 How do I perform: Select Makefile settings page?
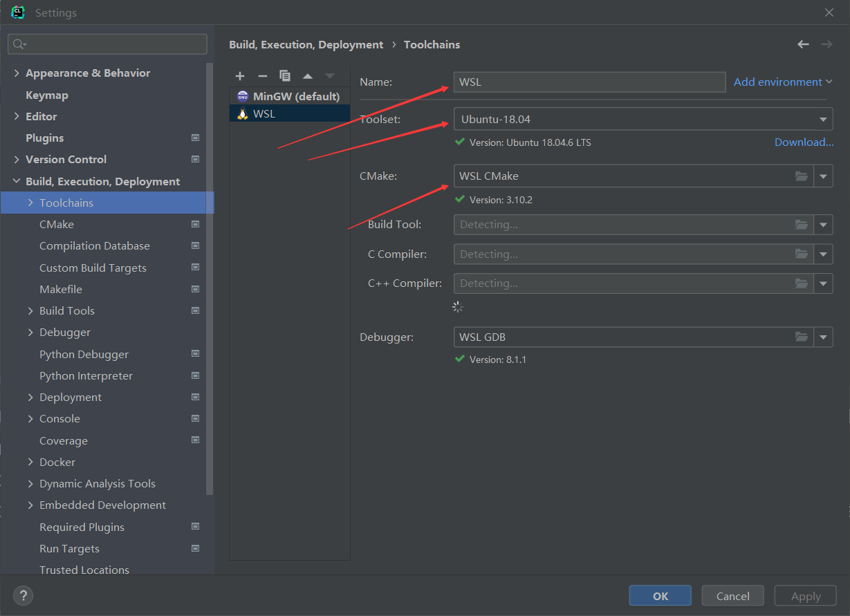tap(61, 289)
